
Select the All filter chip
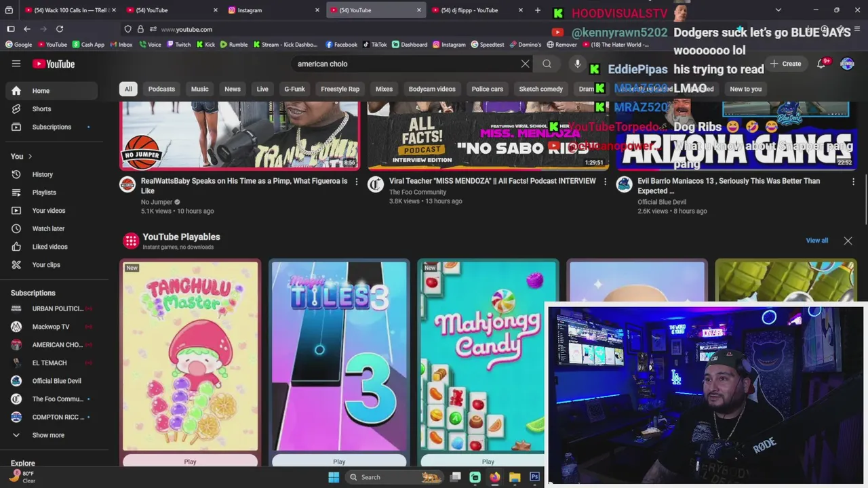coord(128,89)
